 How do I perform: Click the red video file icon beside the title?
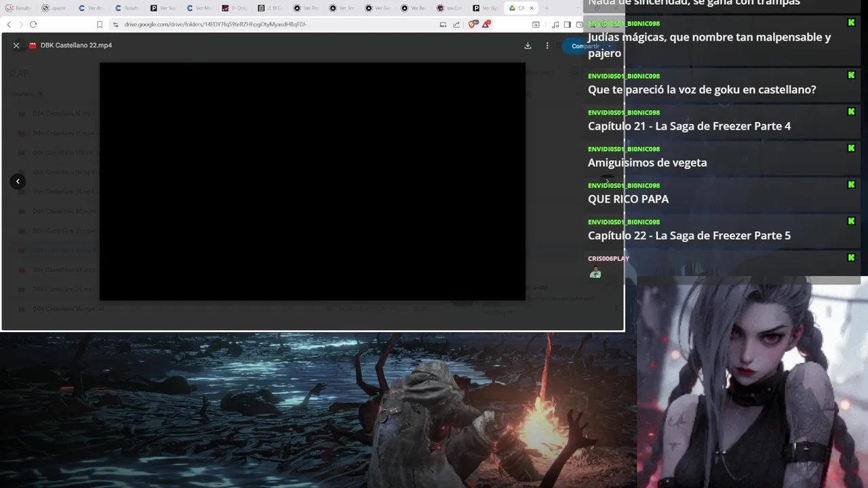click(32, 45)
